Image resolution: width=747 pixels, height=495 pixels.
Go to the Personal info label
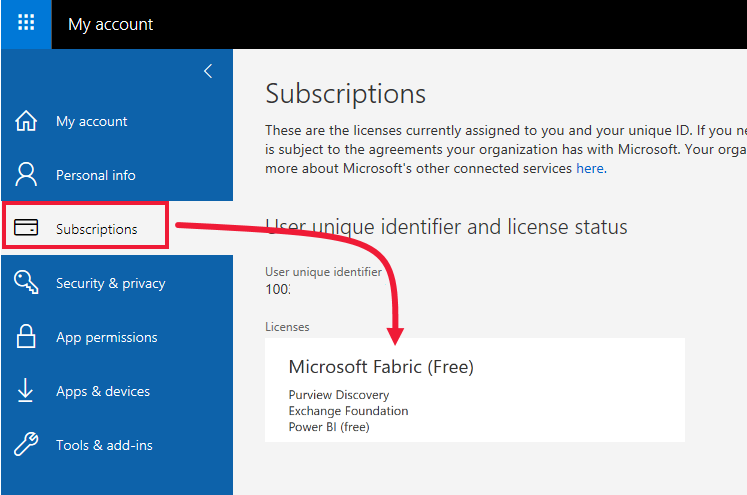(96, 175)
